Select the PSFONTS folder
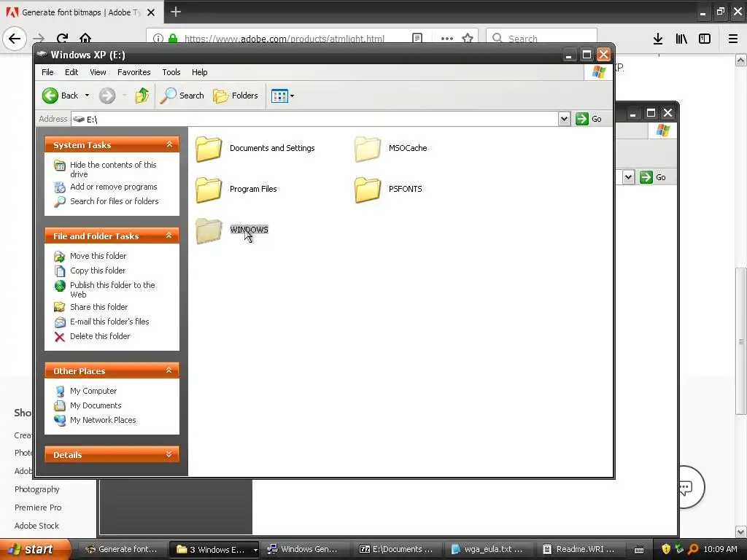Viewport: 747px width, 560px height. (388, 189)
